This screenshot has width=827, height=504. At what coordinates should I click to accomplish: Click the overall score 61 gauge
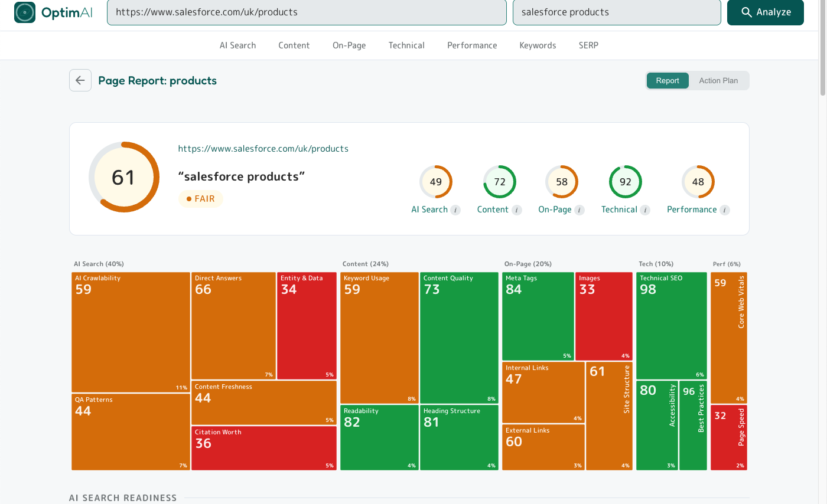124,177
